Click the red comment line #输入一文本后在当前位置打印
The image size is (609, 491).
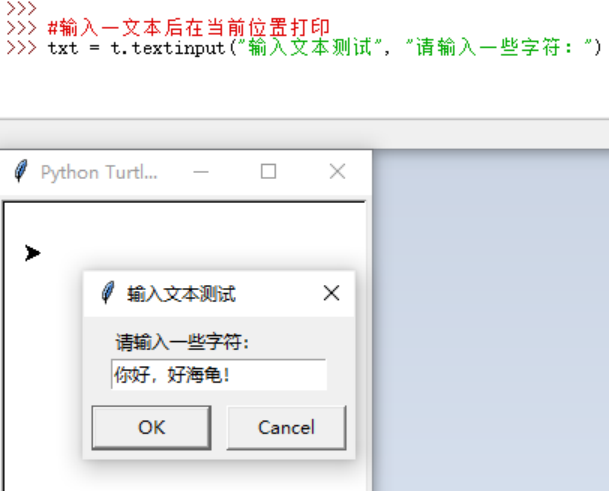pos(188,28)
